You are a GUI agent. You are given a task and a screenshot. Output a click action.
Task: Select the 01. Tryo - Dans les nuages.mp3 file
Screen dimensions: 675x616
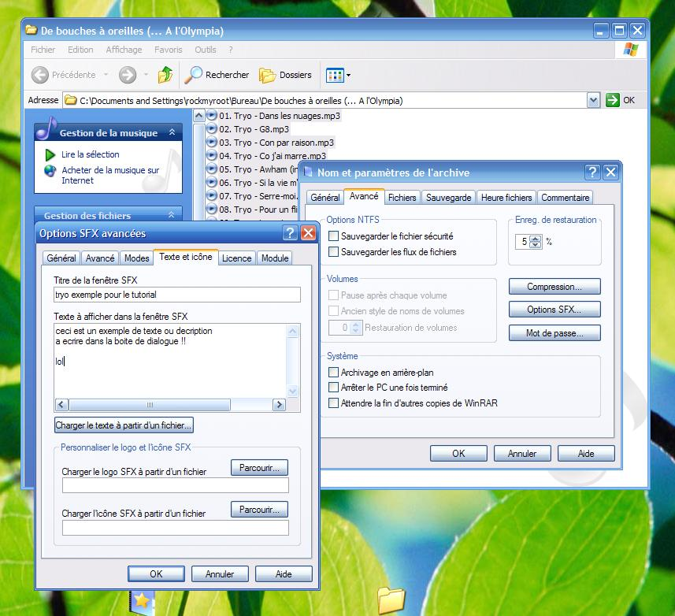point(279,116)
